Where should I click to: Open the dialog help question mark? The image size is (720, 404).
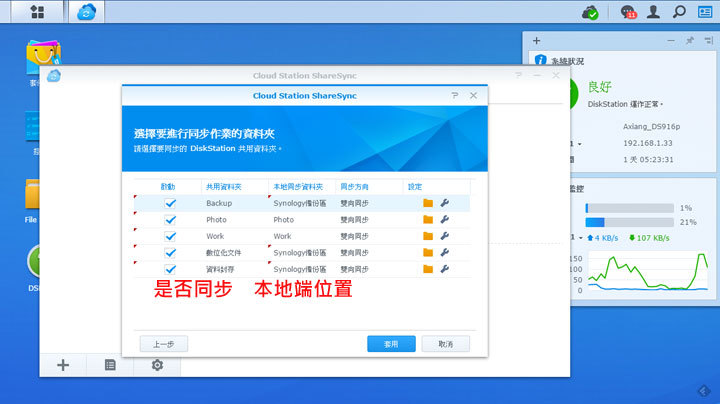point(455,95)
